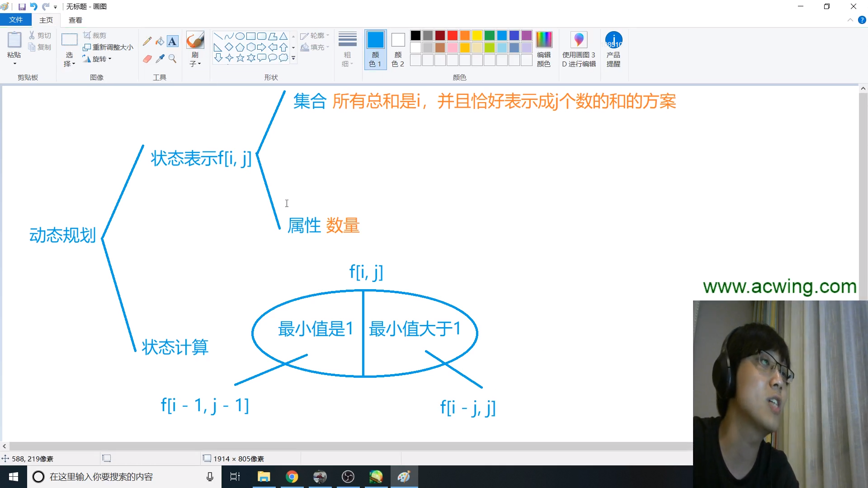
Task: Pick the yellow color swatch
Action: click(477, 35)
